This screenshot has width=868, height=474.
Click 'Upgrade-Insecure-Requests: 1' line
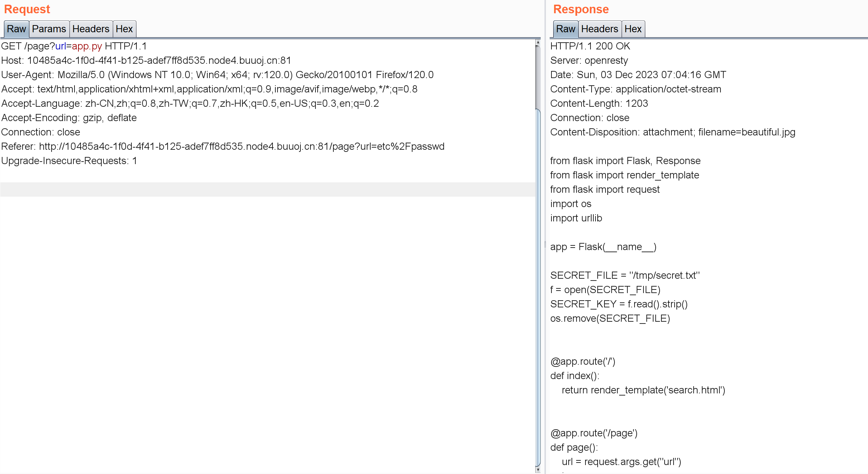(69, 161)
